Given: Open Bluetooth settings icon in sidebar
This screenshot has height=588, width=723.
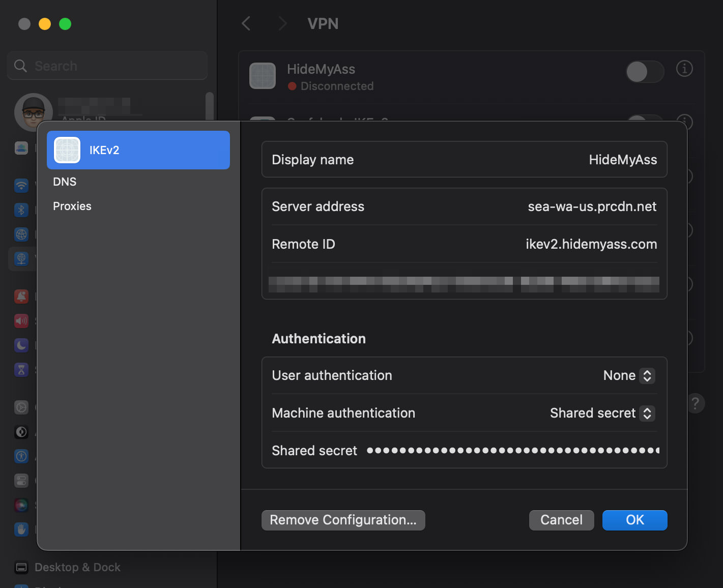Looking at the screenshot, I should click(x=21, y=210).
